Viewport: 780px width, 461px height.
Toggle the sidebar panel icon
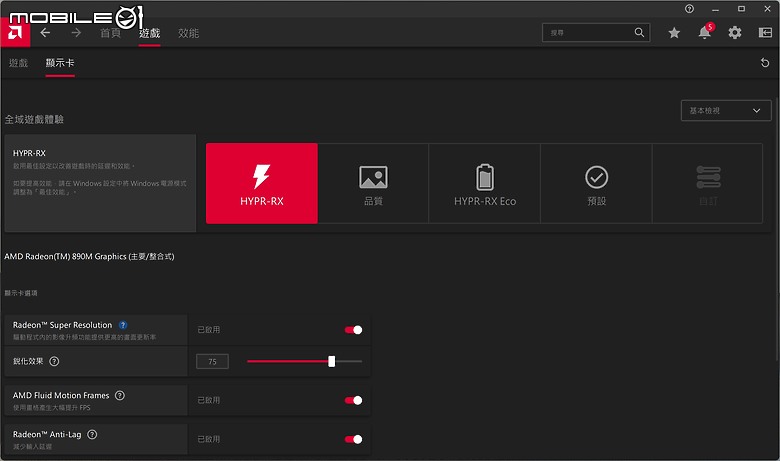765,33
